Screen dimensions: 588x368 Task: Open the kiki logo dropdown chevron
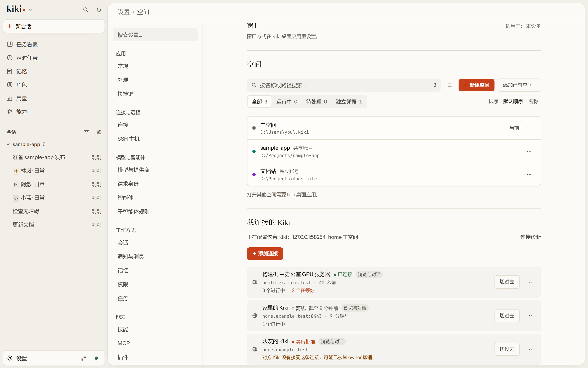[30, 10]
